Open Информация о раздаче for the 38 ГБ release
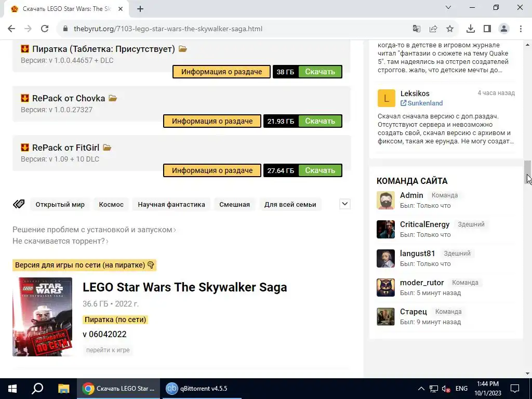532x399 pixels. (221, 72)
